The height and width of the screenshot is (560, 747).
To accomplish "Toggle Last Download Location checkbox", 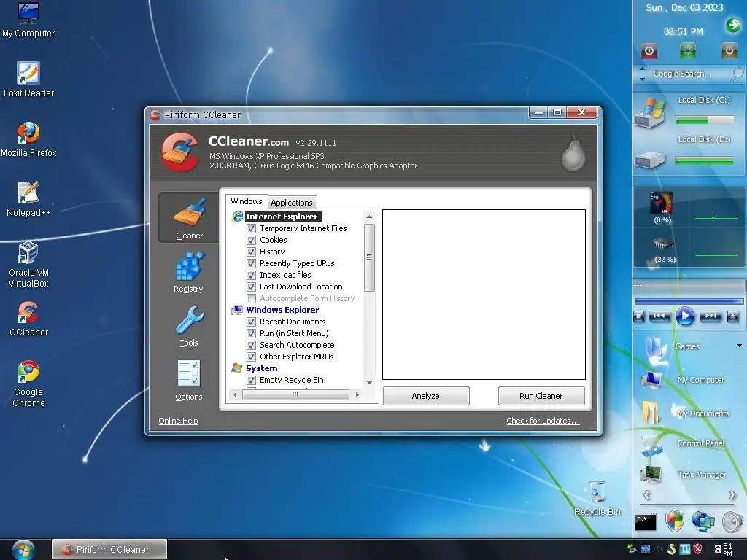I will tap(251, 287).
